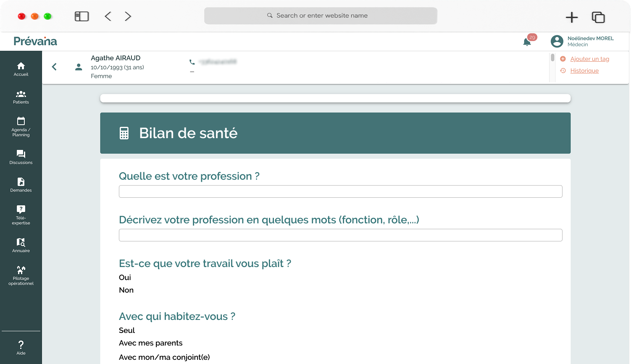The width and height of the screenshot is (631, 364).
Task: Click Ajouter un tag link
Action: pos(589,59)
